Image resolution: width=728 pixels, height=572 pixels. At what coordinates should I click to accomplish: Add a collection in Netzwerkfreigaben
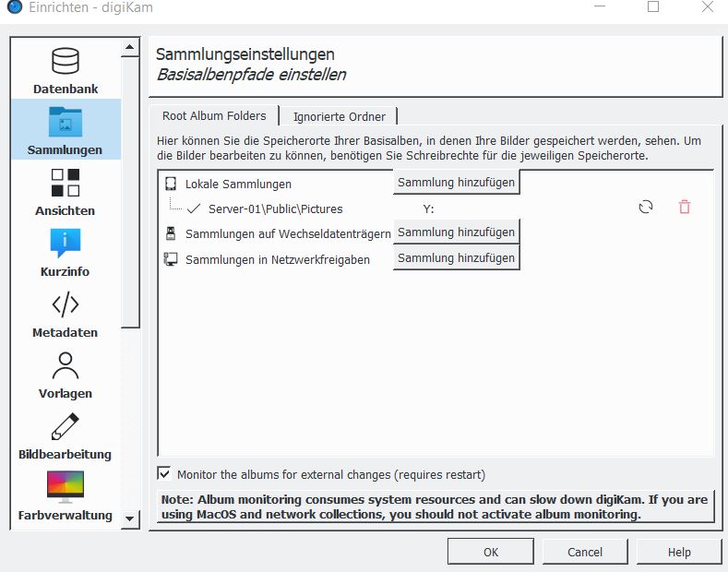456,258
